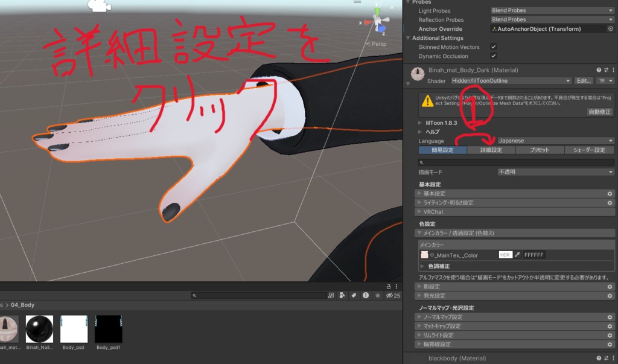The width and height of the screenshot is (618, 364).
Task: Click the HDR main color swatch
Action: 505,255
